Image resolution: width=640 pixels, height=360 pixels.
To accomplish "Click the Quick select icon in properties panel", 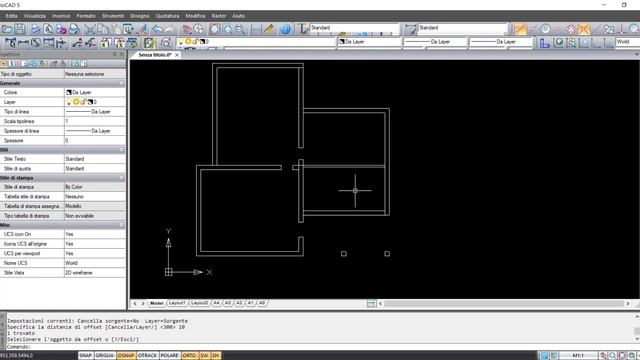I will click(x=42, y=64).
